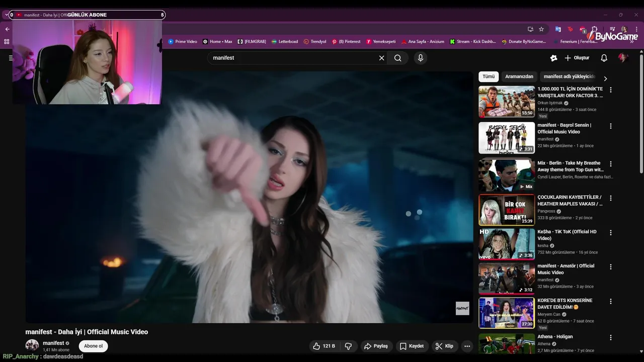Viewport: 644px width, 362px height.
Task: Open options menu for manifest Amatör video
Action: [x=611, y=267]
